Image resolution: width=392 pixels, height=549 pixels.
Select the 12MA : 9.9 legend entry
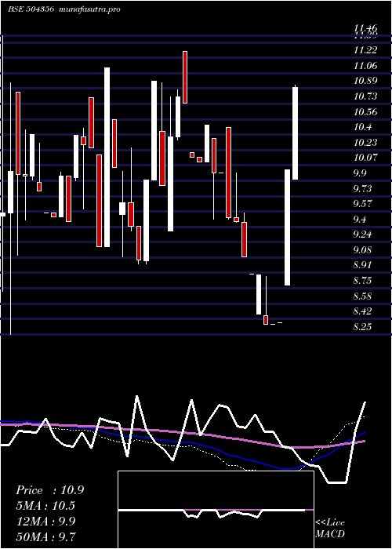click(x=46, y=521)
